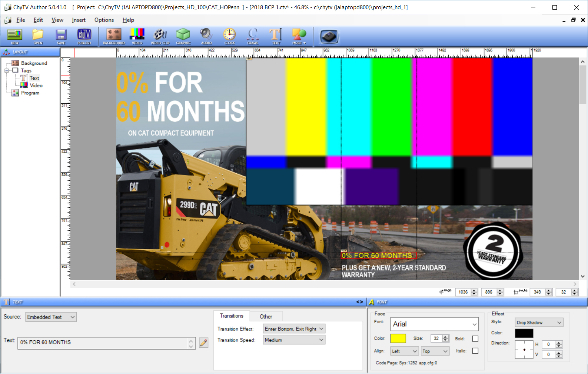
Task: Toggle the <> panel expand arrows
Action: (x=359, y=302)
